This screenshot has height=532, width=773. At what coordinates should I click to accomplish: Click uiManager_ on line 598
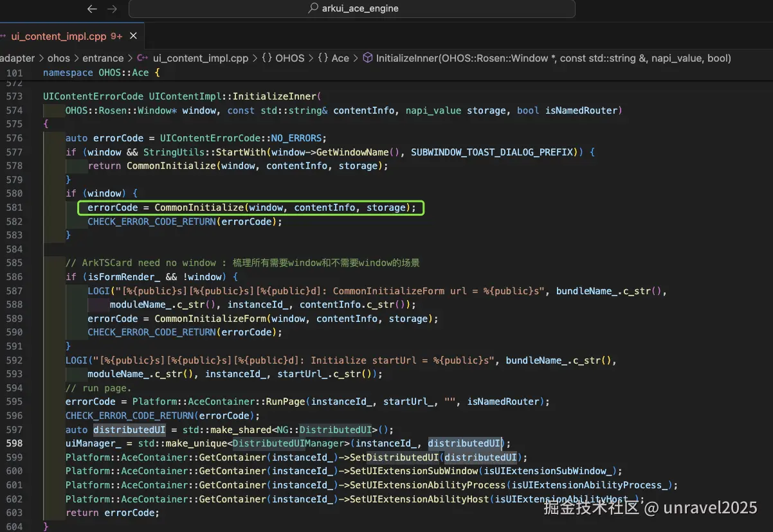93,443
